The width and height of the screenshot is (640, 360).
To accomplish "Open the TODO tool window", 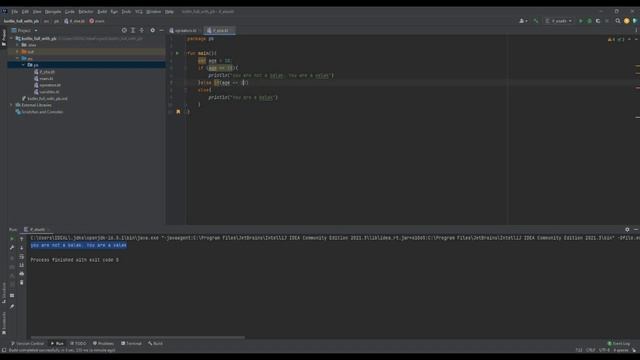I will click(x=78, y=344).
